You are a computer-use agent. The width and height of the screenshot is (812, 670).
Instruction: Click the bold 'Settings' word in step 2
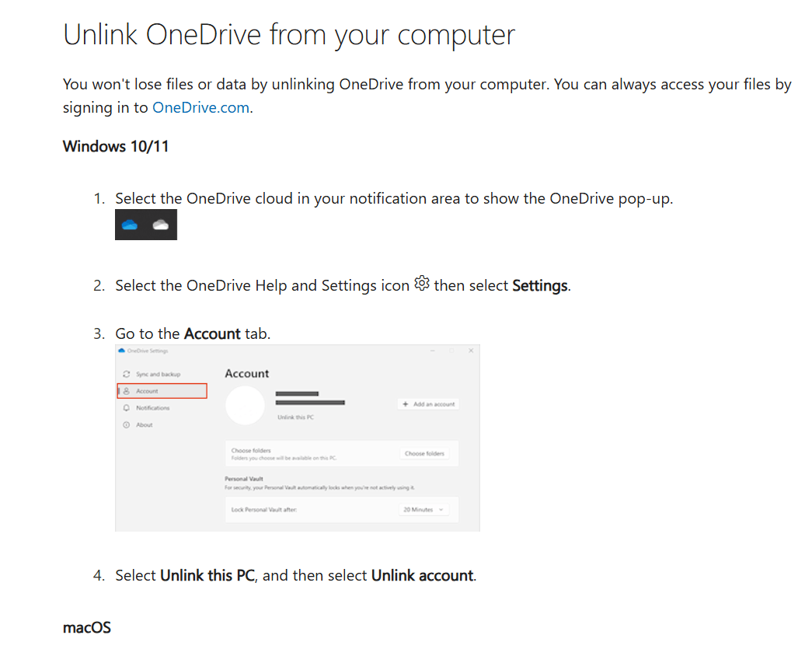[x=539, y=285]
